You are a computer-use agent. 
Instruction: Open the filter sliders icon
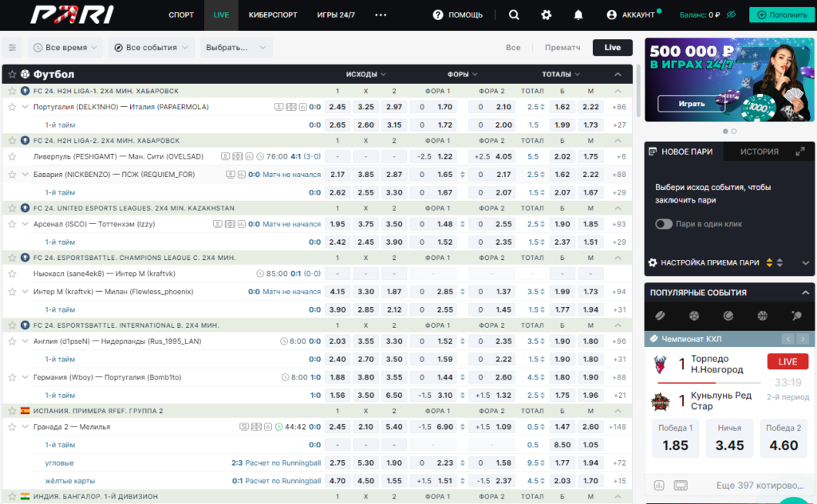tap(13, 47)
